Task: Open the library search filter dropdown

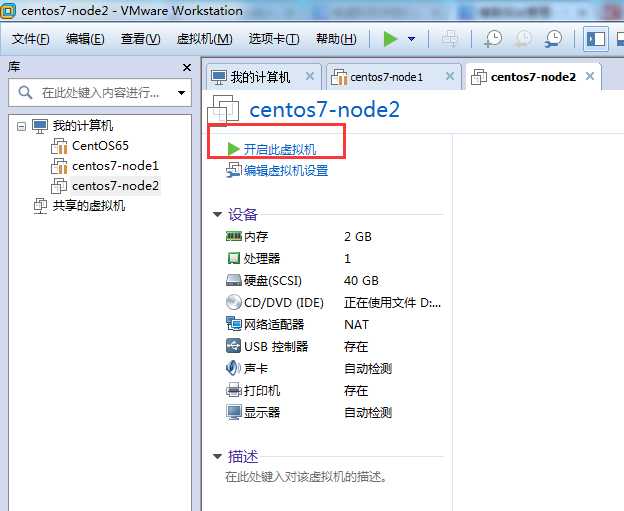Action: tap(181, 93)
